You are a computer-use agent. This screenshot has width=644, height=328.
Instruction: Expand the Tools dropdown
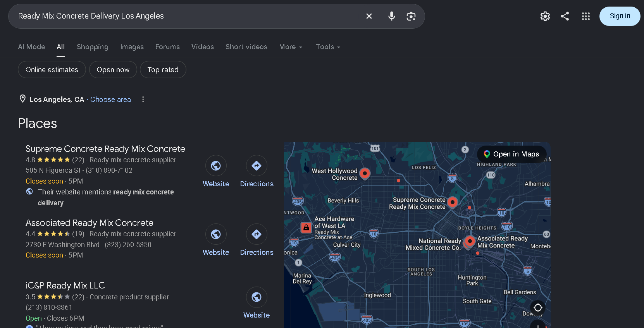tap(328, 47)
